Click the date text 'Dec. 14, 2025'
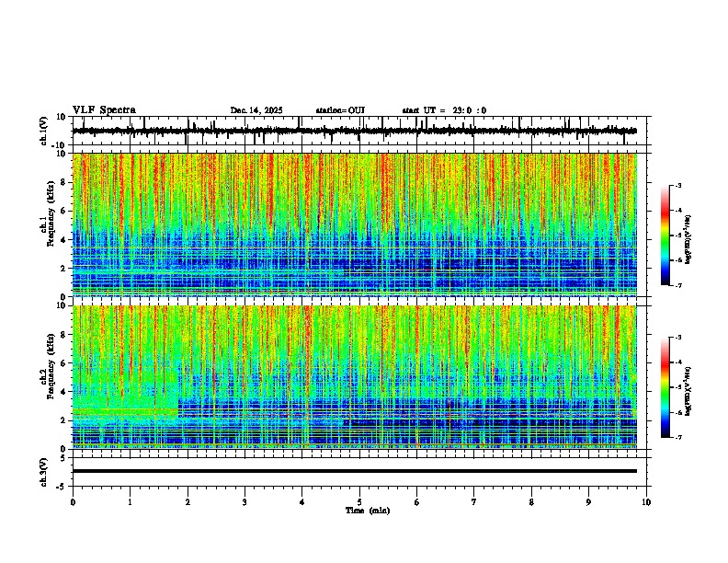 (256, 110)
